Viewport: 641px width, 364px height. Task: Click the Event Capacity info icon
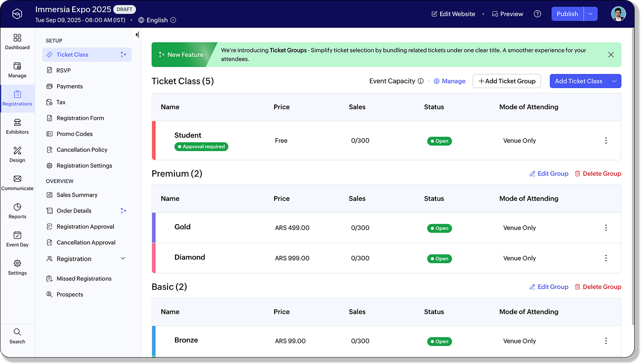coord(420,81)
